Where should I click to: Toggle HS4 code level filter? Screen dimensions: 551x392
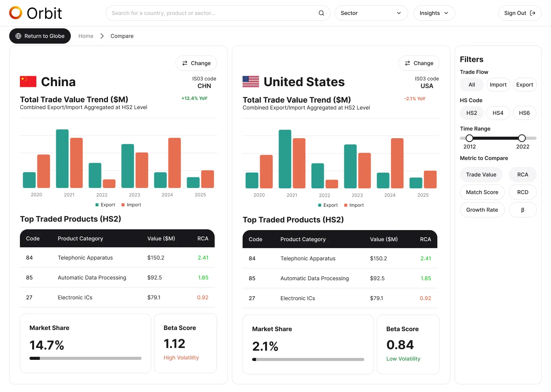pos(498,113)
